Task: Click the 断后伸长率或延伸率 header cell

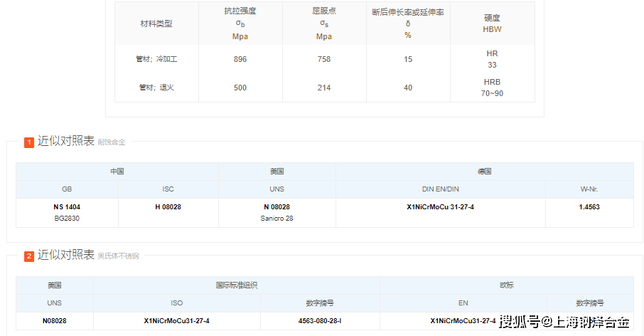Action: 408,23
